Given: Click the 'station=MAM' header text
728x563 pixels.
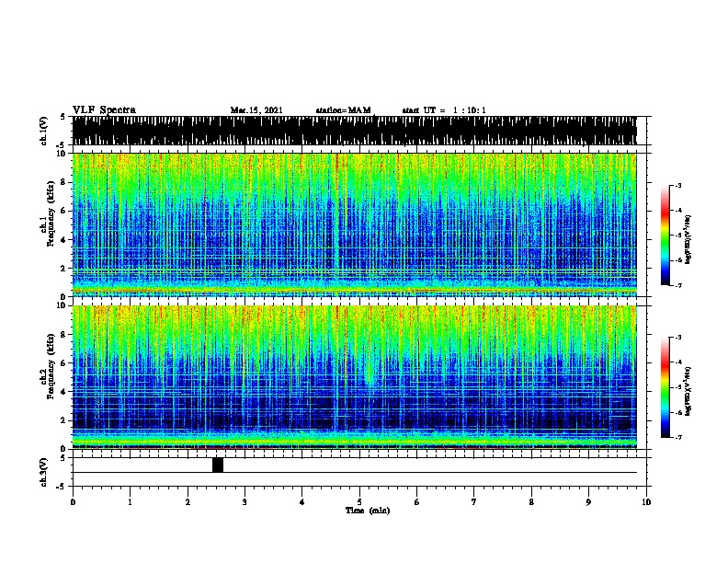Looking at the screenshot, I should pyautogui.click(x=344, y=110).
